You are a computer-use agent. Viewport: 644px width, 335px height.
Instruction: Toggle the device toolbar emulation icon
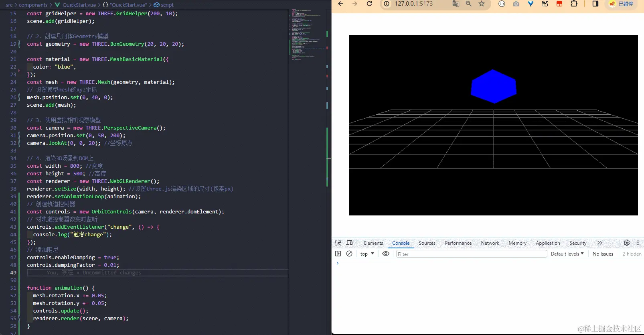(349, 243)
